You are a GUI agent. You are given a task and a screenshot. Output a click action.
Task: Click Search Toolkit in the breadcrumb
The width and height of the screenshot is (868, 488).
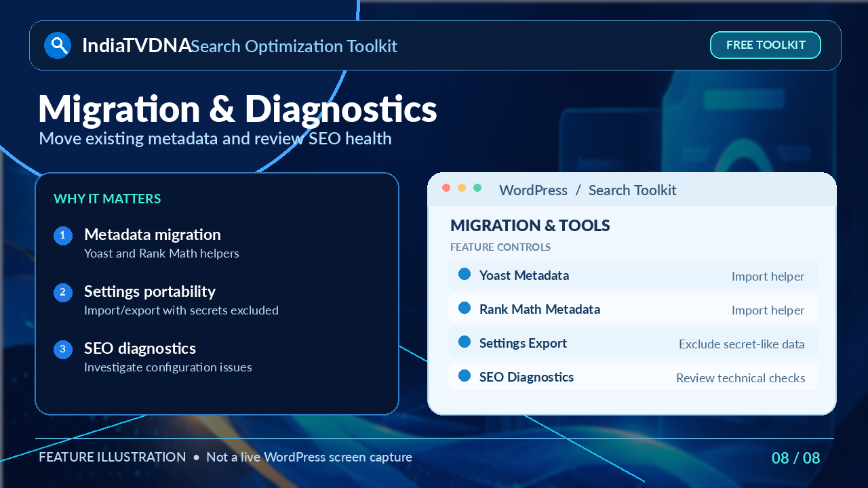click(633, 190)
